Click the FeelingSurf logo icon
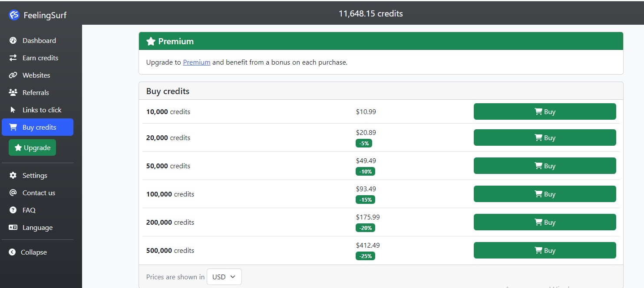The width and height of the screenshot is (644, 288). click(14, 15)
